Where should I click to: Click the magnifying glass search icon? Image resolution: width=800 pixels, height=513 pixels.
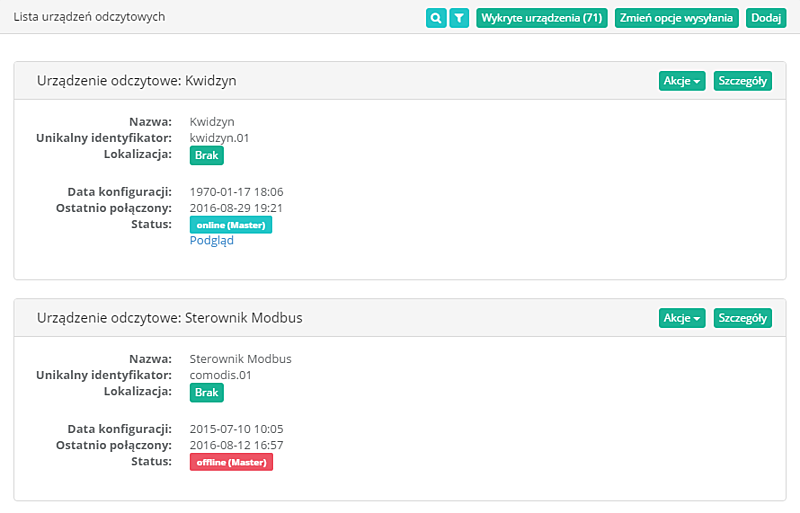coord(436,18)
